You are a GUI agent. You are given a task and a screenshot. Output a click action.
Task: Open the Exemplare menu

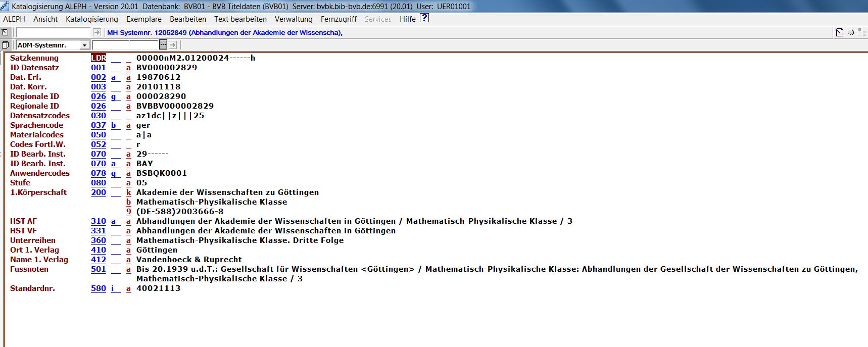pyautogui.click(x=143, y=19)
